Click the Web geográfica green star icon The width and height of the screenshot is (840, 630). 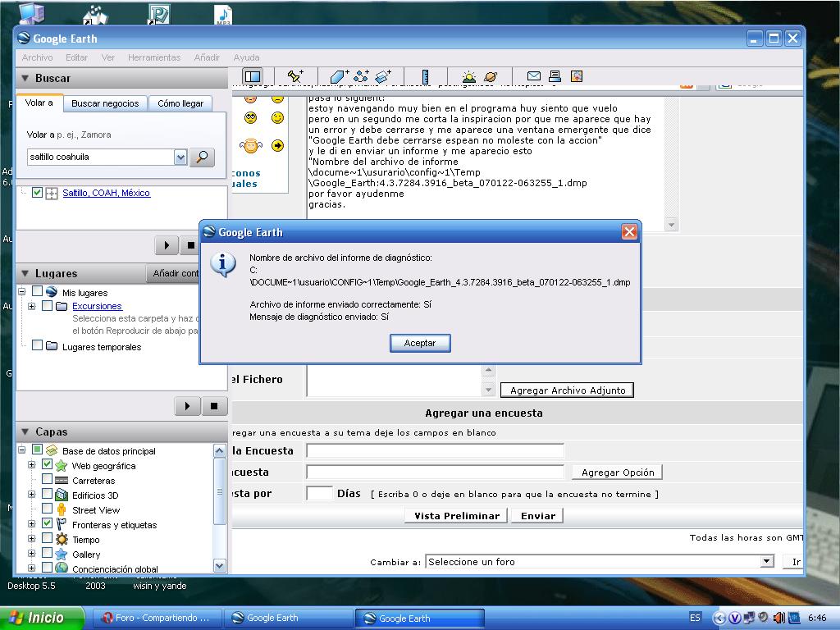61,466
